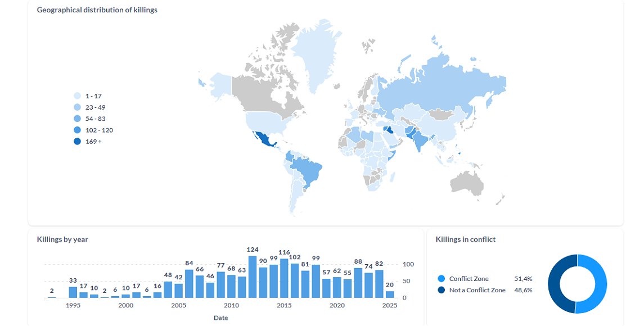Click the bar labeled 48 killings
The height and width of the screenshot is (326, 644).
point(168,289)
